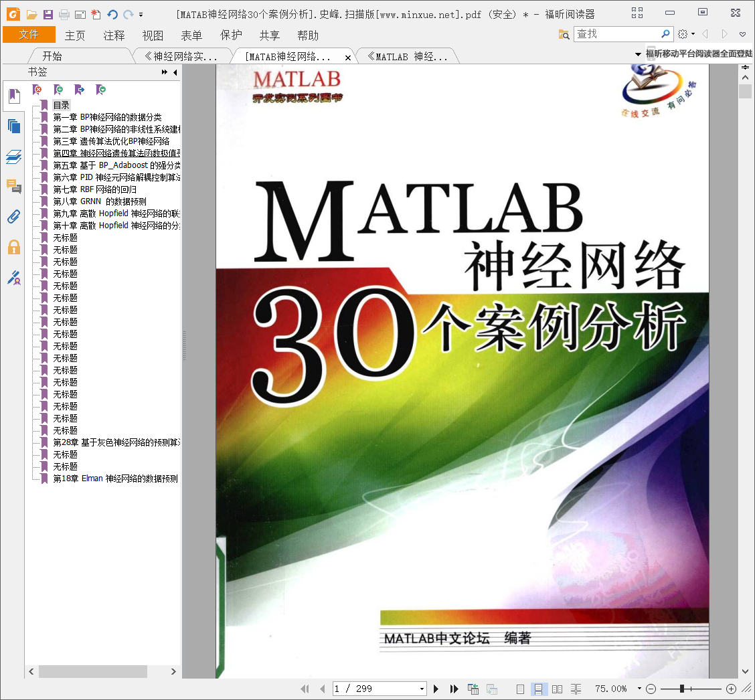Open the comments sidebar panel
Screen dimensions: 755x700
point(14,186)
